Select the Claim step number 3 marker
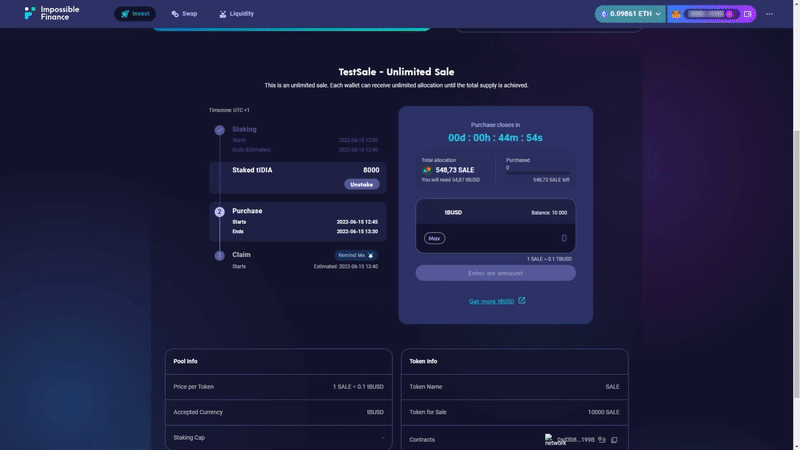 219,256
